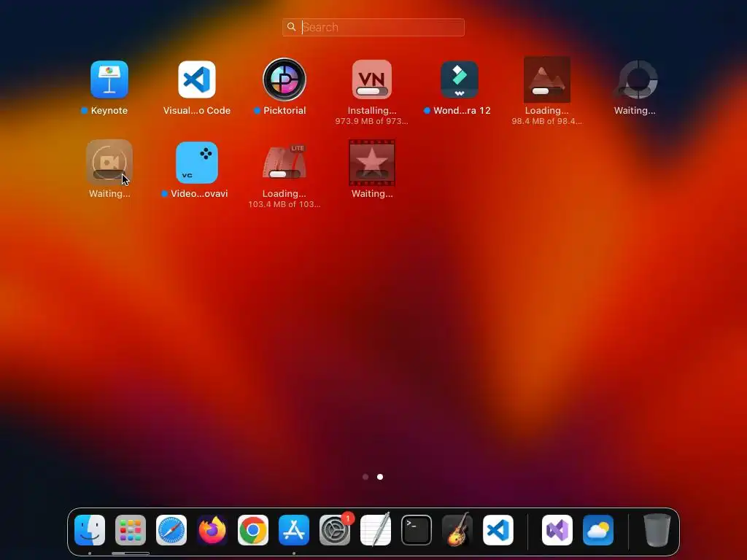Click the '973.9 MB of 973...' install size text

pyautogui.click(x=371, y=121)
